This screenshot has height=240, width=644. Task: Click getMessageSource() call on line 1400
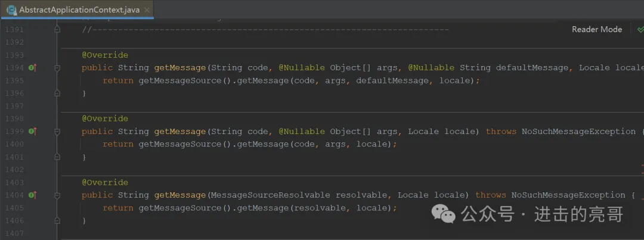185,144
